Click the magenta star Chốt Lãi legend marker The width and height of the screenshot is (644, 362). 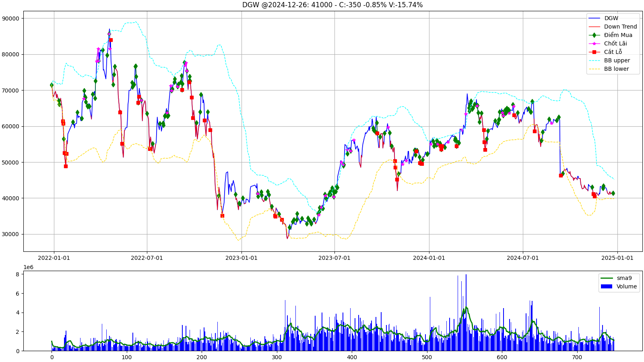click(594, 43)
